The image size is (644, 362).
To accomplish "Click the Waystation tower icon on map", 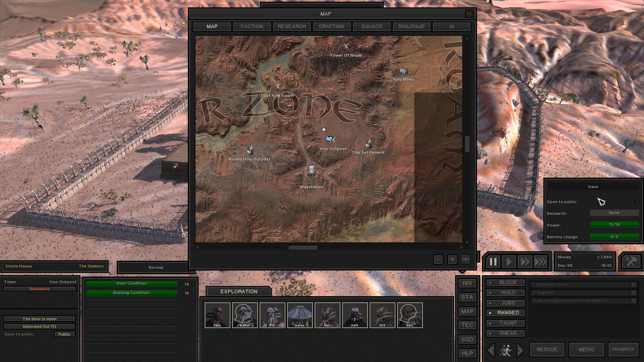I will [x=312, y=172].
